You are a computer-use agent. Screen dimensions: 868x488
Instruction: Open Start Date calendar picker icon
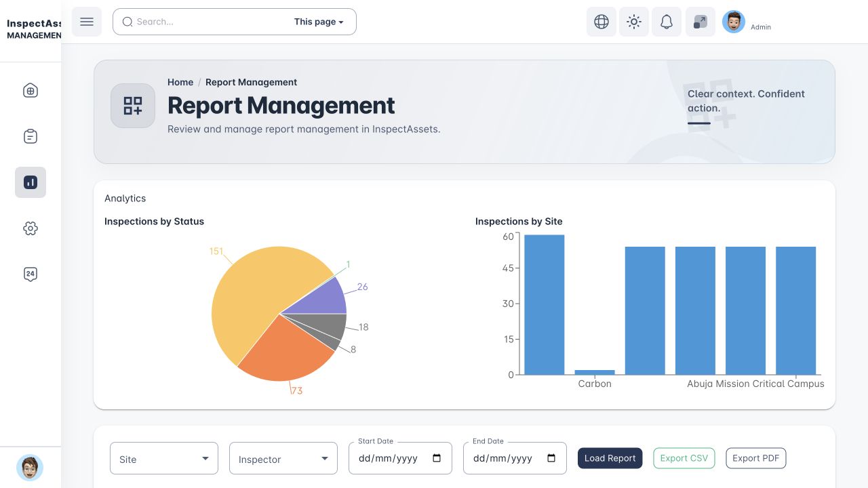[437, 458]
